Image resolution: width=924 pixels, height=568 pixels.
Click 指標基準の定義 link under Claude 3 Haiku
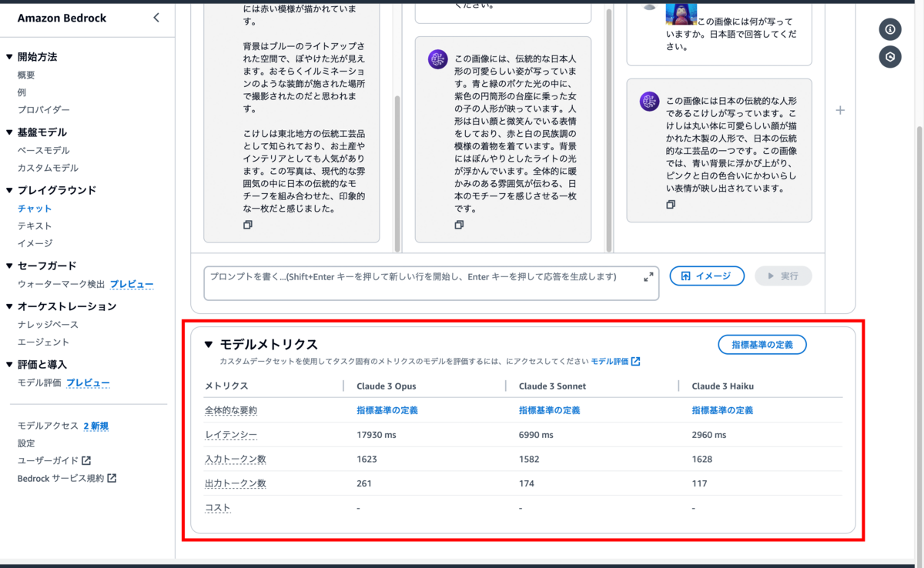coord(723,410)
